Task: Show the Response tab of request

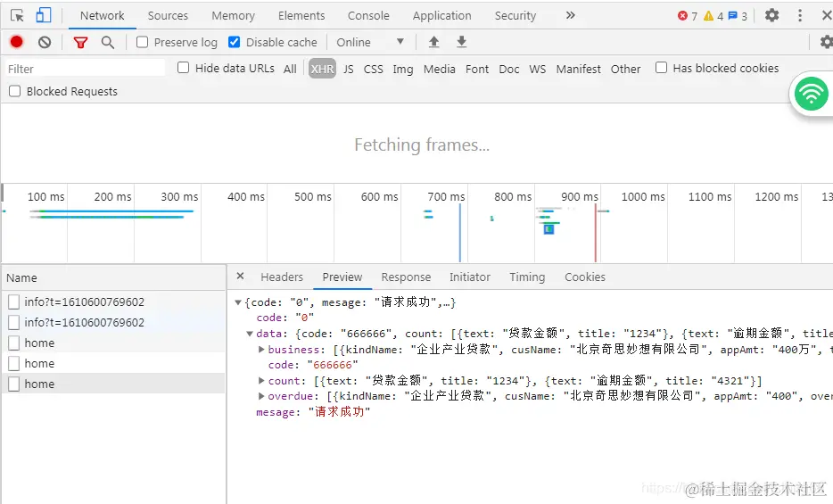Action: [x=406, y=277]
